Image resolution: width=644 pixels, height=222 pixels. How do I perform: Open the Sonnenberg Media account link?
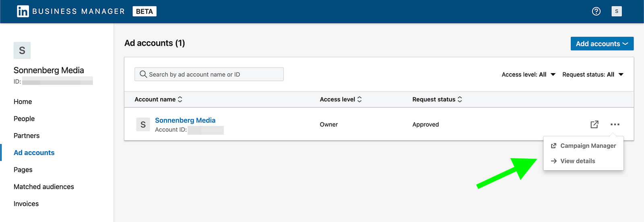185,120
